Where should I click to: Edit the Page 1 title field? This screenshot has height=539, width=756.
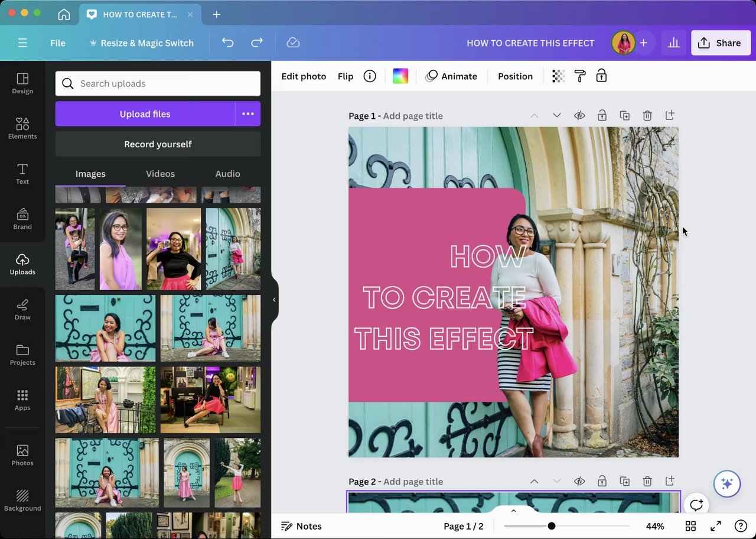[x=413, y=116]
